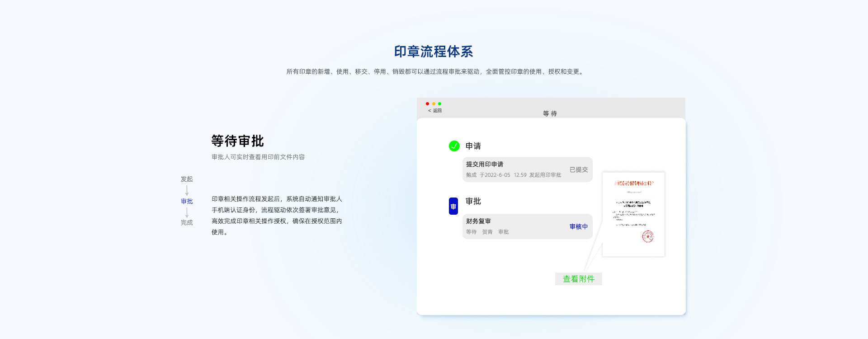868x339 pixels.
Task: Select the 完成 step in flow
Action: [x=187, y=222]
